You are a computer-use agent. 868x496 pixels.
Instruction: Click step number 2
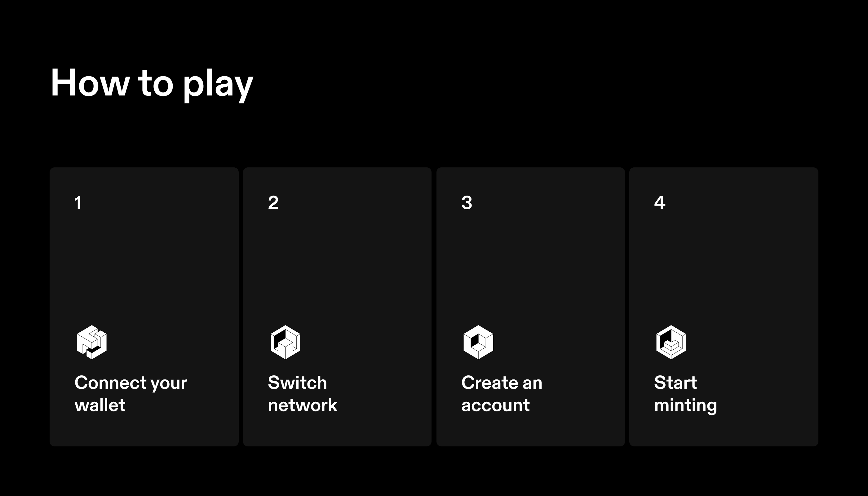pos(273,203)
